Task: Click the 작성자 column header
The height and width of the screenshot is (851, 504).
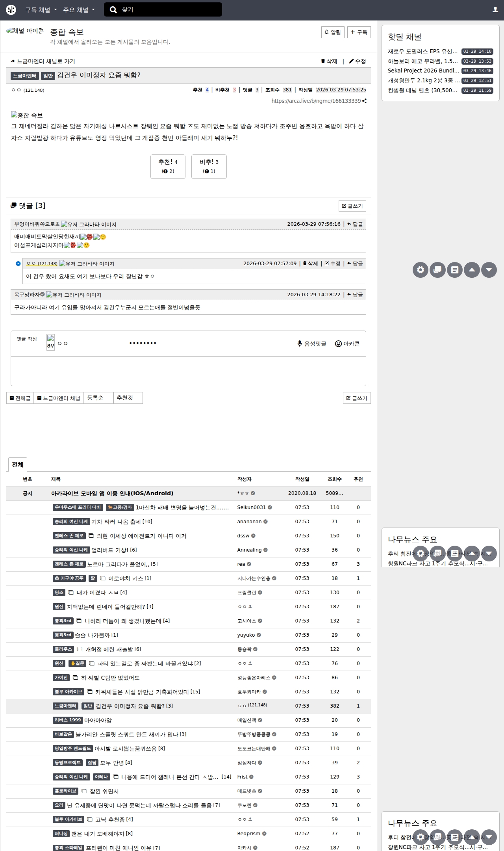Action: (x=245, y=479)
